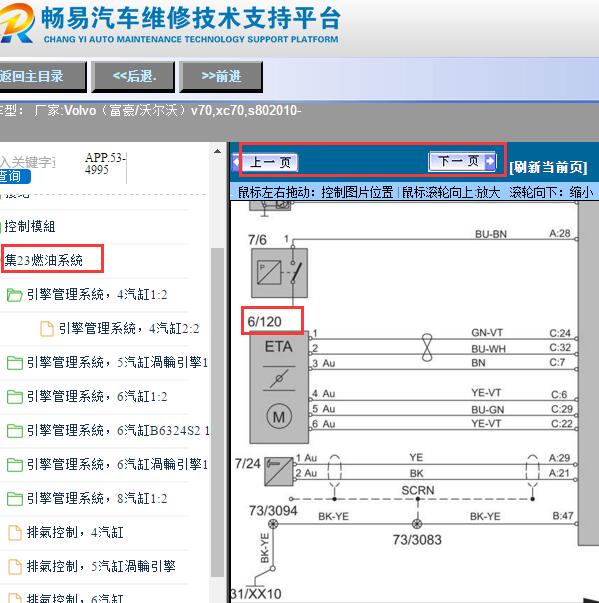Click the keyword search input field
This screenshot has height=603, width=599.
[28, 162]
